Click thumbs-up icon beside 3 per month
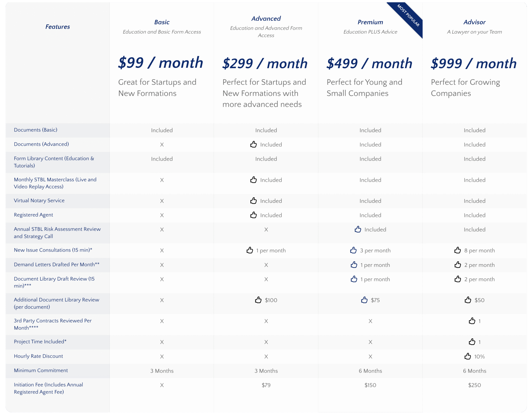 353,250
